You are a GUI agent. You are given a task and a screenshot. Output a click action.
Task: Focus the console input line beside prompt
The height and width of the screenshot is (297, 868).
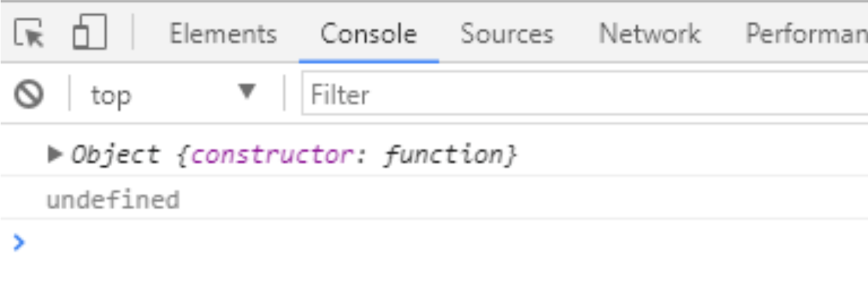[410, 242]
